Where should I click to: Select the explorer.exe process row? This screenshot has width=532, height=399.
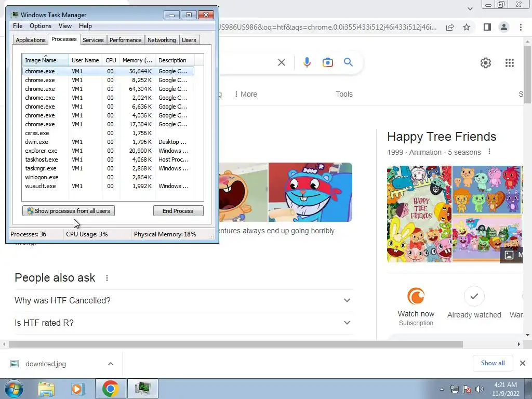point(108,151)
